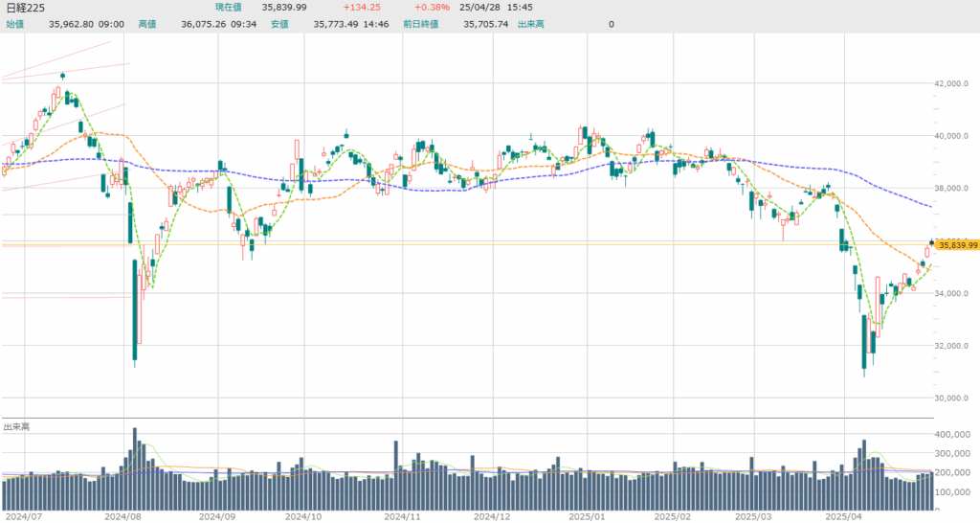
Task: Click the 2024/08 date axis label
Action: [123, 516]
